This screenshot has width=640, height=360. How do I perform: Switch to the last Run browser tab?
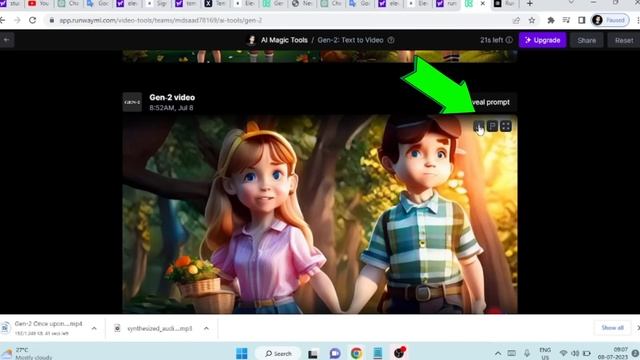pyautogui.click(x=505, y=4)
